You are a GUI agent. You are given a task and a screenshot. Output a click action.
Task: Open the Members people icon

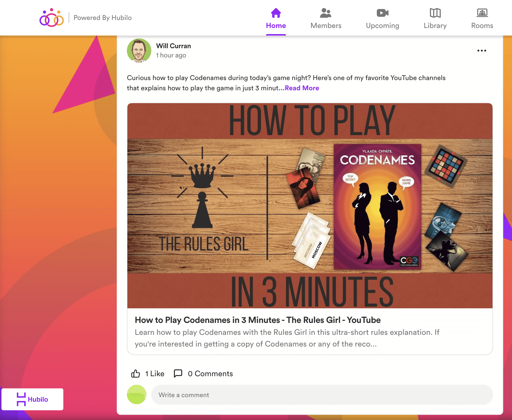(x=326, y=13)
